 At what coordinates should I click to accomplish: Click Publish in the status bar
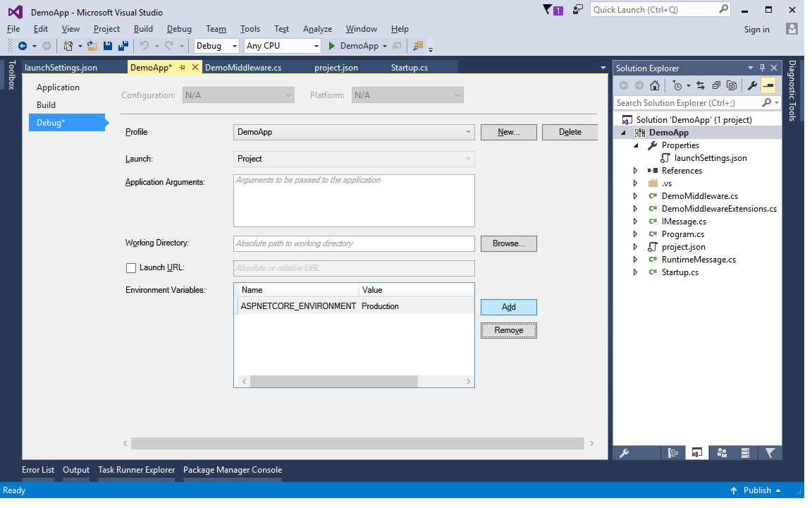[x=757, y=490]
